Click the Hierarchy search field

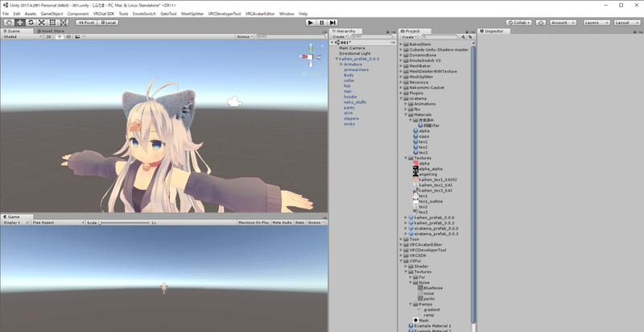372,36
